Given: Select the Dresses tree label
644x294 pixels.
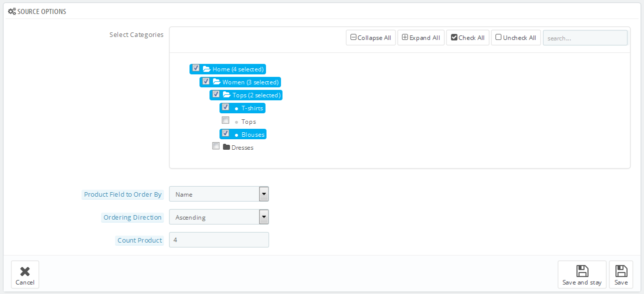Looking at the screenshot, I should click(242, 148).
